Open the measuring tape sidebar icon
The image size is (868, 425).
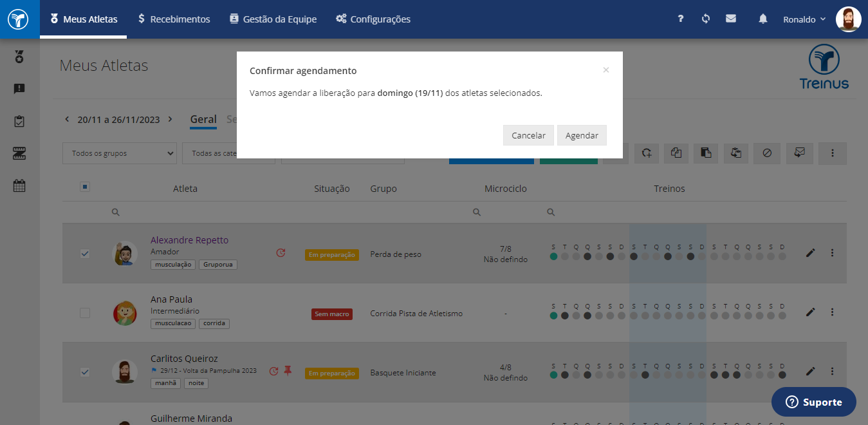[x=19, y=153]
